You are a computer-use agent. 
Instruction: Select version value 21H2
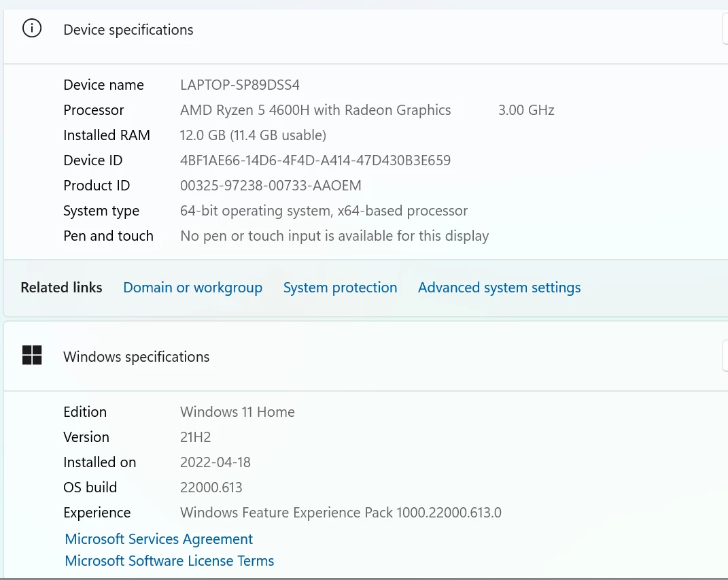[196, 437]
